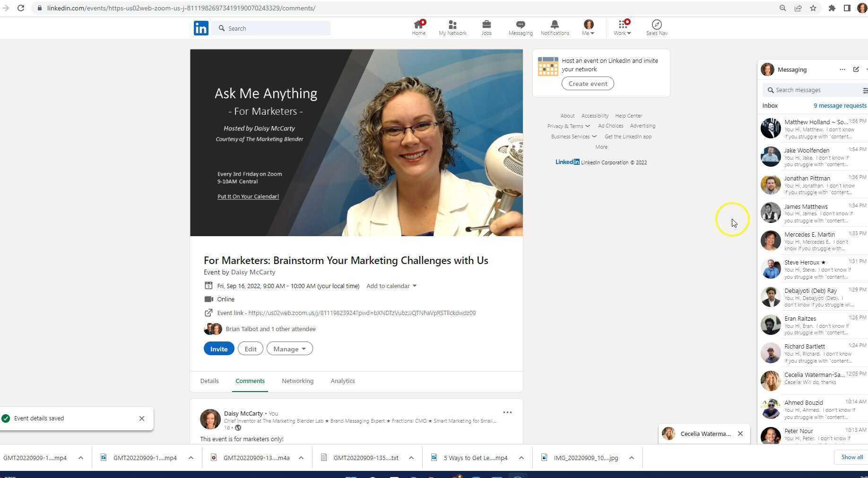Viewport: 868px width, 478px height.
Task: Start a new message with the compose pencil icon
Action: [856, 69]
